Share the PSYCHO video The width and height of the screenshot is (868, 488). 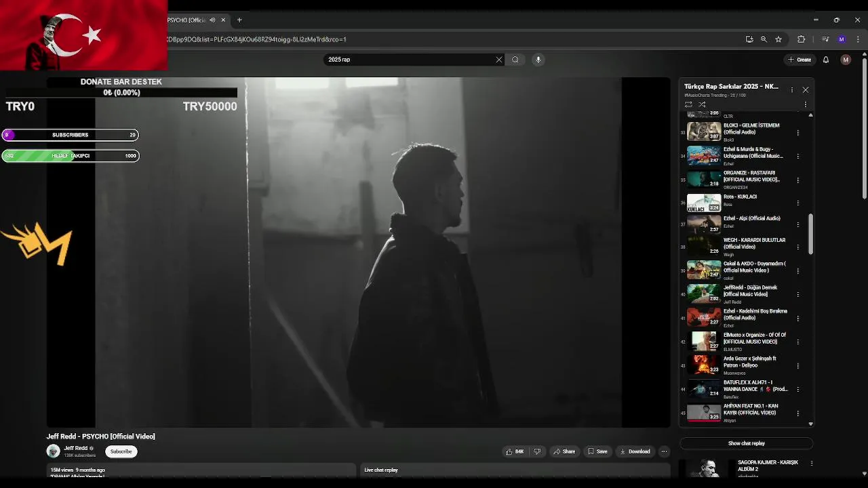tap(564, 451)
